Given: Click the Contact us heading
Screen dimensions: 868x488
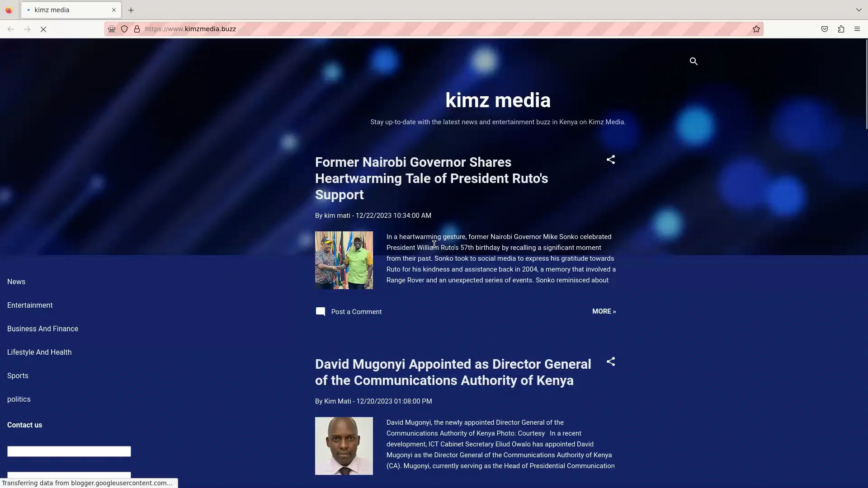Looking at the screenshot, I should click(x=24, y=425).
